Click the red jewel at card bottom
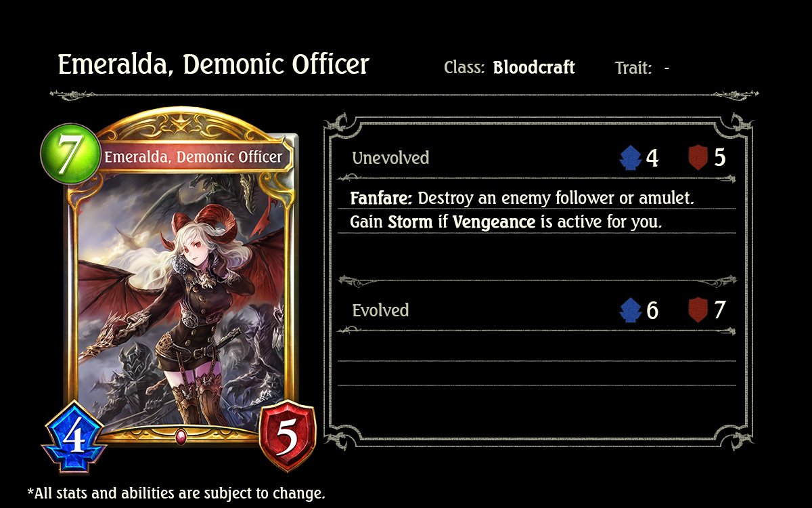812x508 pixels. click(x=181, y=435)
